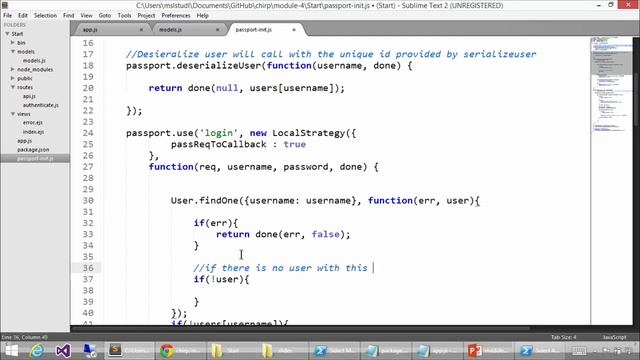Click line number 30 in the gutter

tap(88, 200)
